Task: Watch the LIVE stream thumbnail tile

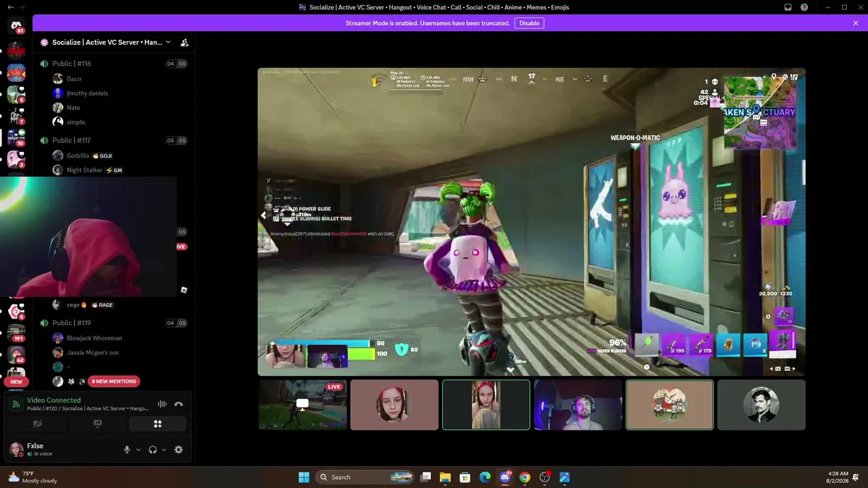Action: pos(302,405)
